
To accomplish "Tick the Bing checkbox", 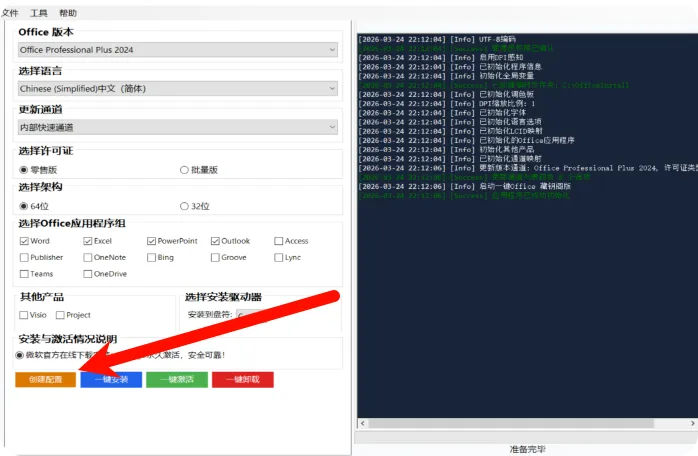I will [x=151, y=257].
